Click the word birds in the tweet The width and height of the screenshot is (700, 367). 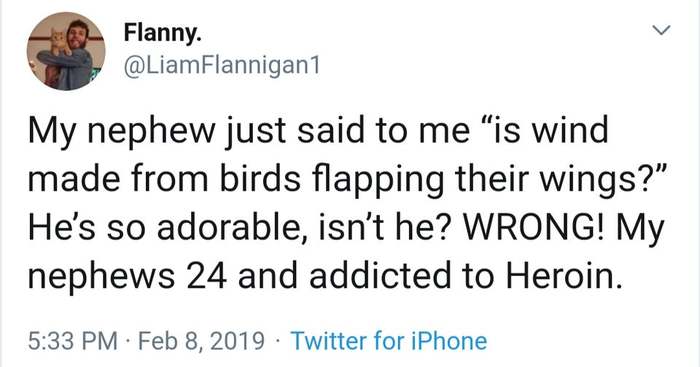coord(260,178)
